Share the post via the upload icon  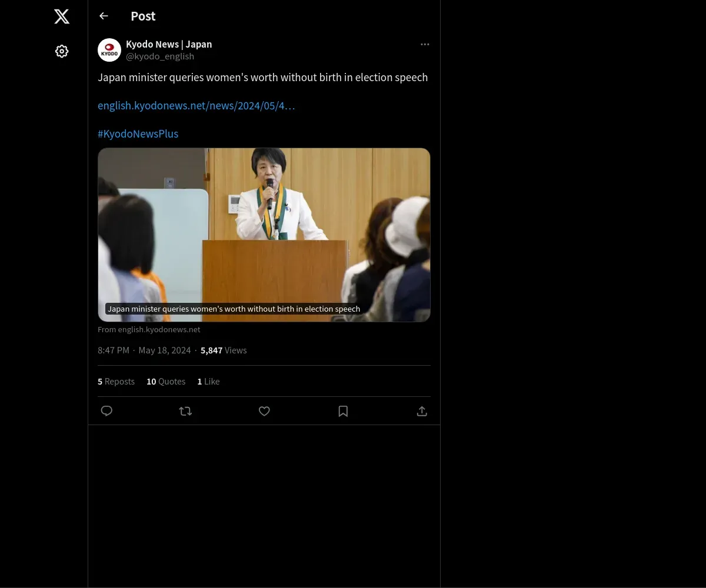pos(422,411)
